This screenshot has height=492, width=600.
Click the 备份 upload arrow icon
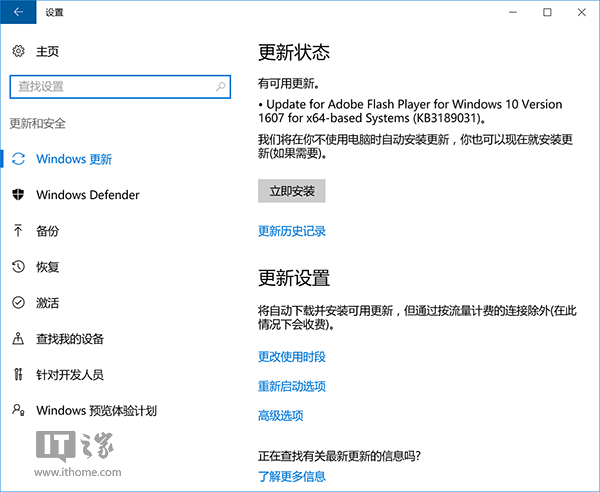(18, 231)
